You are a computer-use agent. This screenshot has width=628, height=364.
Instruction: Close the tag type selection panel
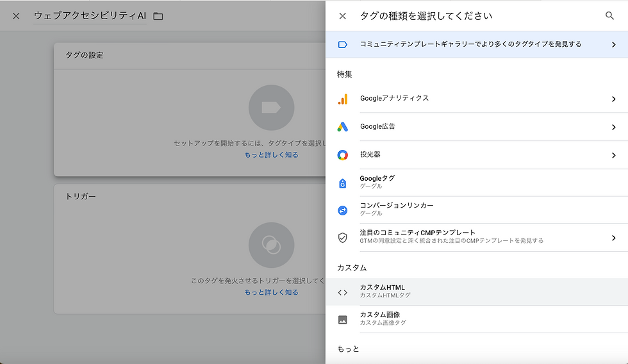[x=342, y=16]
